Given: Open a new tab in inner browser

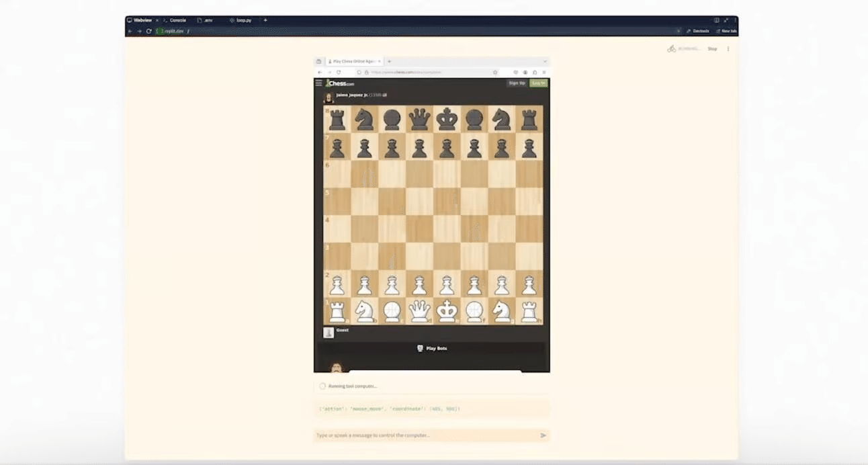Looking at the screenshot, I should [x=390, y=61].
